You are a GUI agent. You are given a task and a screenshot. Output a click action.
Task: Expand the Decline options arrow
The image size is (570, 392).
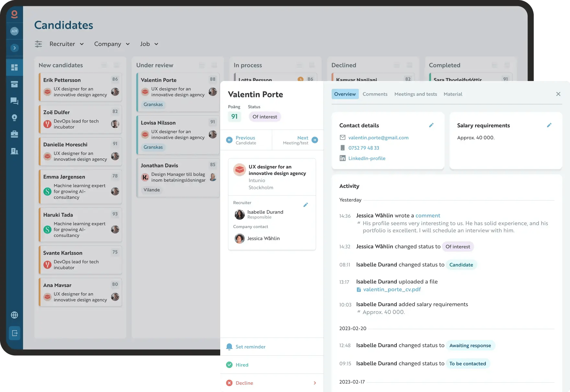pyautogui.click(x=315, y=383)
